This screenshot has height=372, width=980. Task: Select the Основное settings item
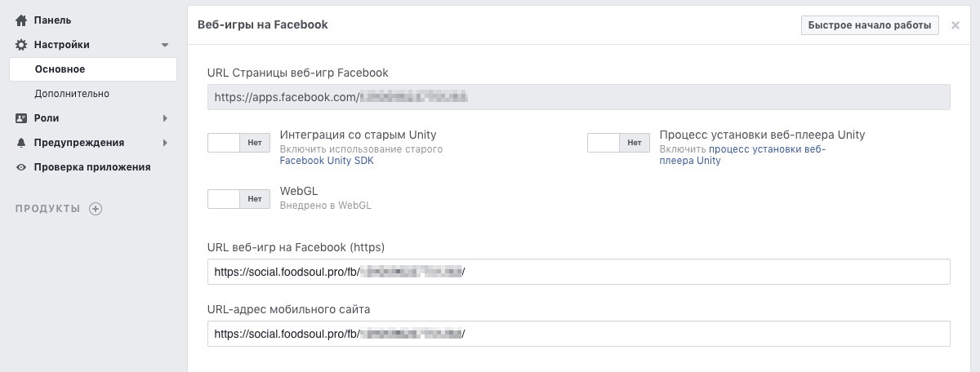[93, 69]
